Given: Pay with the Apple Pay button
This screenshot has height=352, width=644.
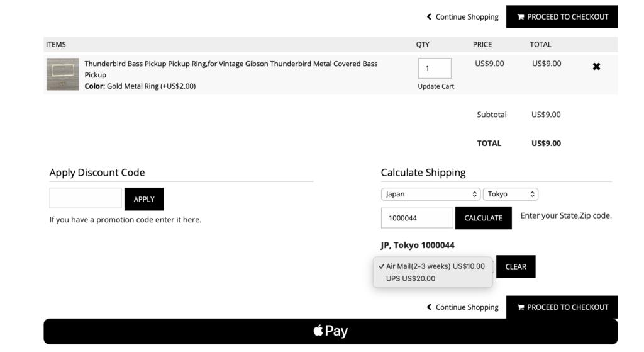Looking at the screenshot, I should [330, 331].
